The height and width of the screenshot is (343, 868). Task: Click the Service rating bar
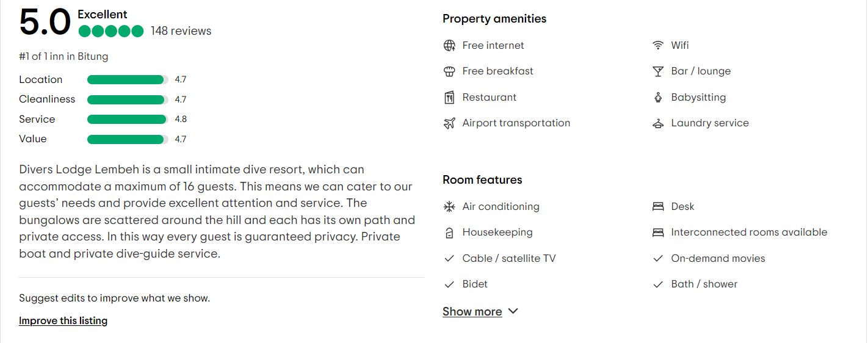(128, 120)
